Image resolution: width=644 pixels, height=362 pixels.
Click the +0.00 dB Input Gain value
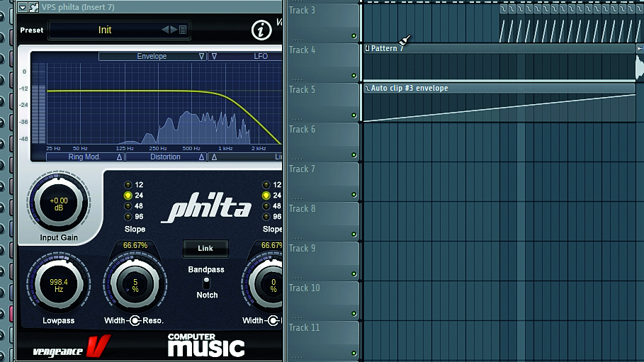tap(59, 204)
